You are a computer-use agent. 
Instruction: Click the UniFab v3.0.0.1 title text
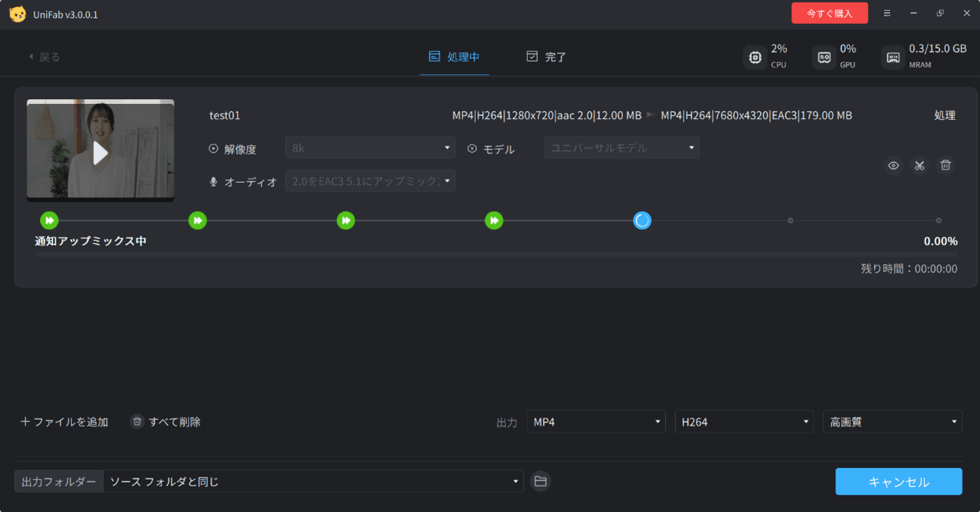[65, 14]
